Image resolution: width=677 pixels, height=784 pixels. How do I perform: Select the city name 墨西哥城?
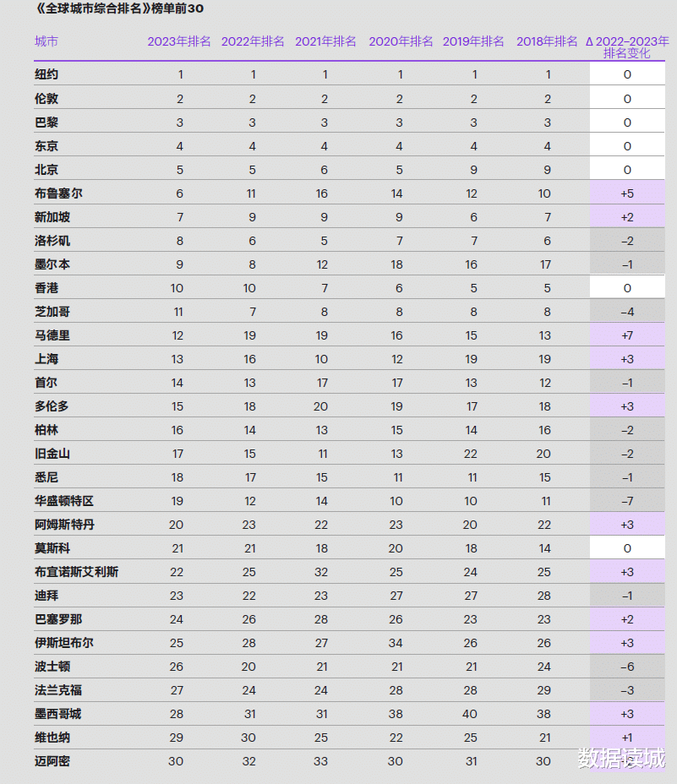pyautogui.click(x=58, y=714)
